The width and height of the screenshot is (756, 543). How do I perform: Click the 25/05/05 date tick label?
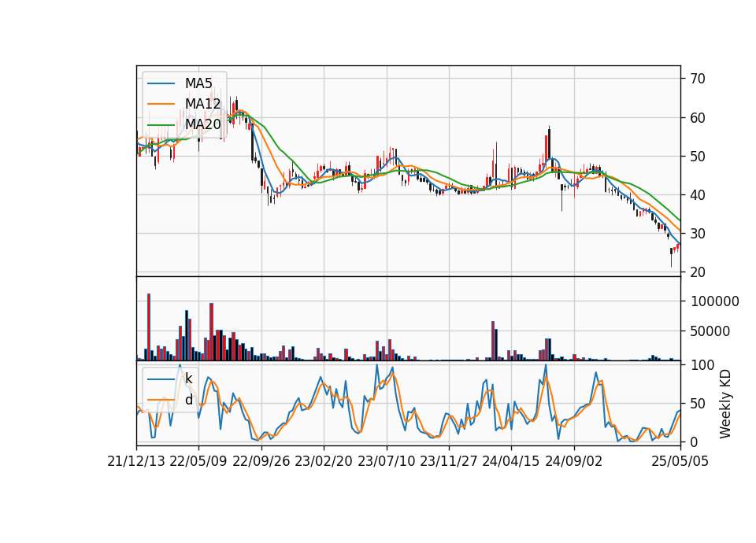[x=680, y=462]
